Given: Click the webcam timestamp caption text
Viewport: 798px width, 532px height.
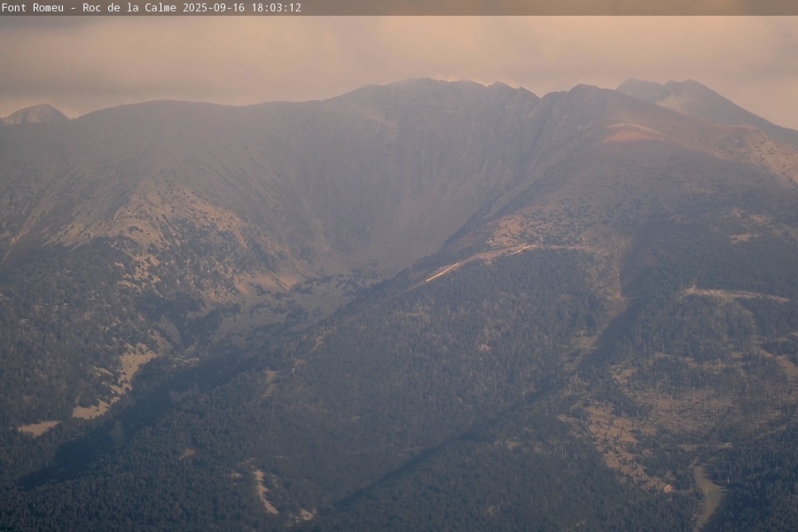Looking at the screenshot, I should pos(151,8).
